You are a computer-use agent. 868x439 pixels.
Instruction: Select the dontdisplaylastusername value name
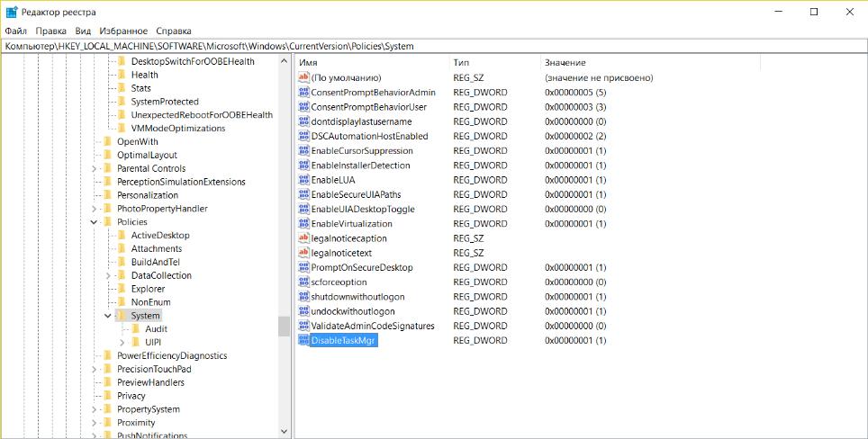click(x=361, y=121)
